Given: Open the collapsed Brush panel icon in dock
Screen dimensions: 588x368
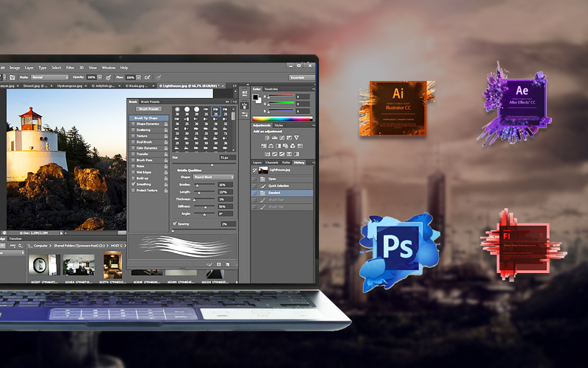Looking at the screenshot, I should tap(245, 105).
